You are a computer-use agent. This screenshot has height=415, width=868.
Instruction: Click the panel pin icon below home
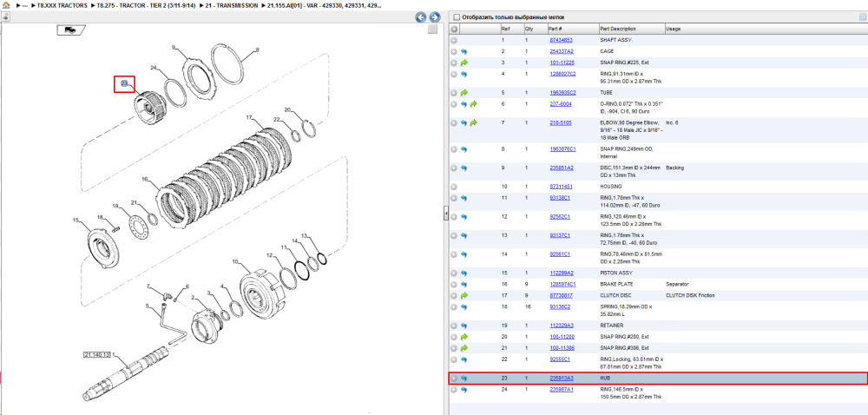click(5, 16)
